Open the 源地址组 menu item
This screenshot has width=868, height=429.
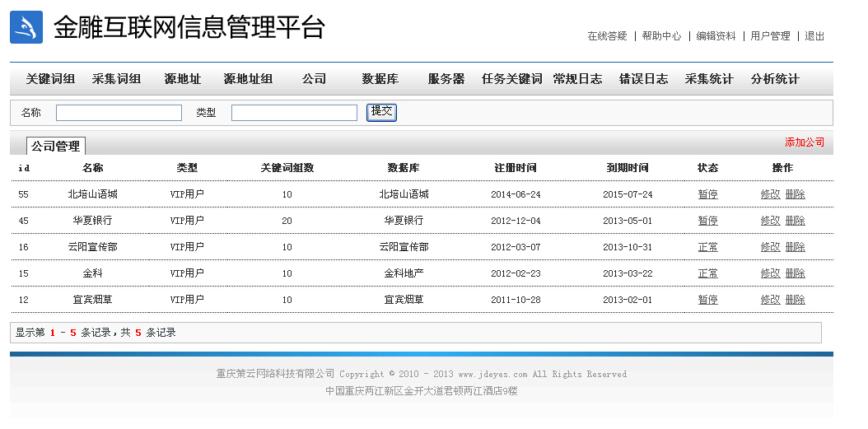[x=248, y=79]
